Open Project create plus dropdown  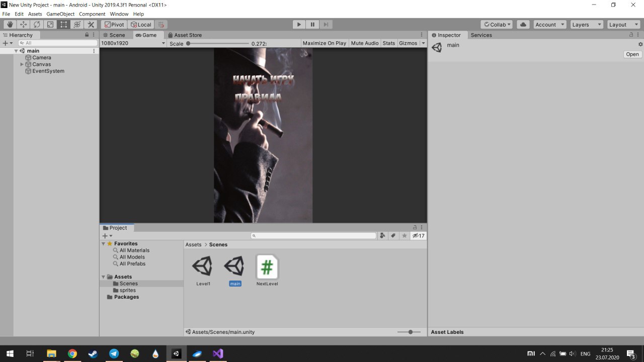pyautogui.click(x=107, y=236)
